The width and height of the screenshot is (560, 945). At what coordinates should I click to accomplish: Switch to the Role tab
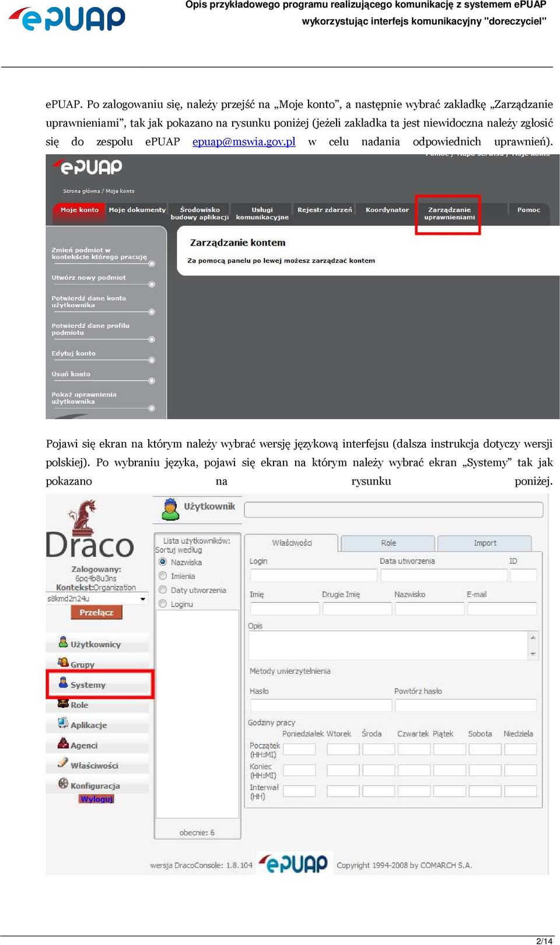point(388,543)
